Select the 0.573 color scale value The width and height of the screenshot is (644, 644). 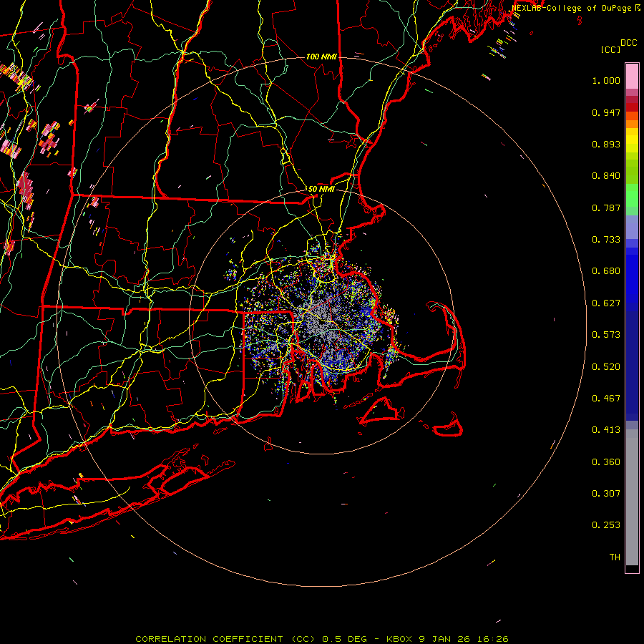[606, 335]
